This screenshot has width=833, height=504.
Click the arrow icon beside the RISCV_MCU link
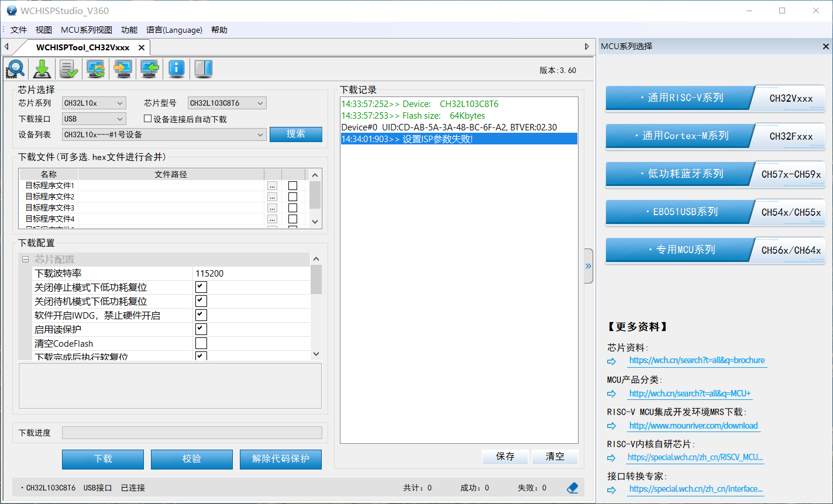[x=612, y=458]
